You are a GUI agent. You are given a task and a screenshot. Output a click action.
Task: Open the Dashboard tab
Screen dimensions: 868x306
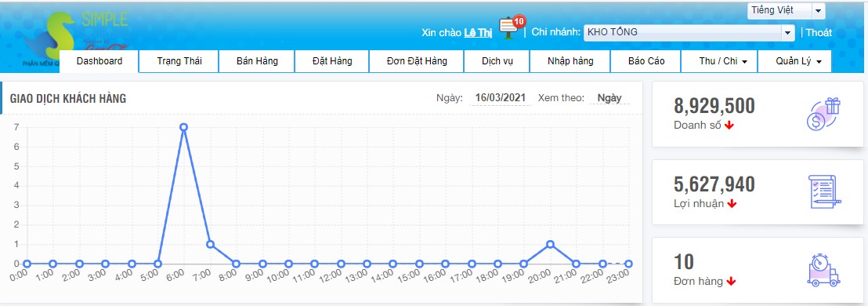(99, 61)
